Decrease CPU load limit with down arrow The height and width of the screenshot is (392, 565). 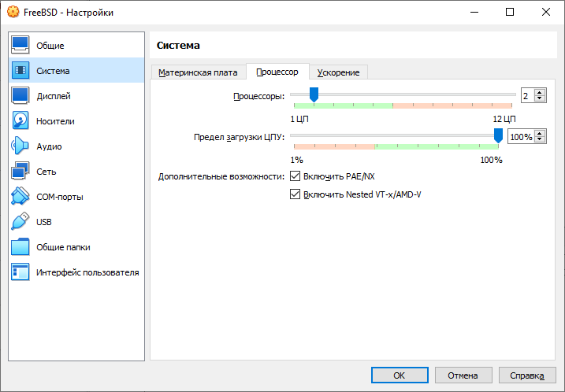(x=540, y=139)
